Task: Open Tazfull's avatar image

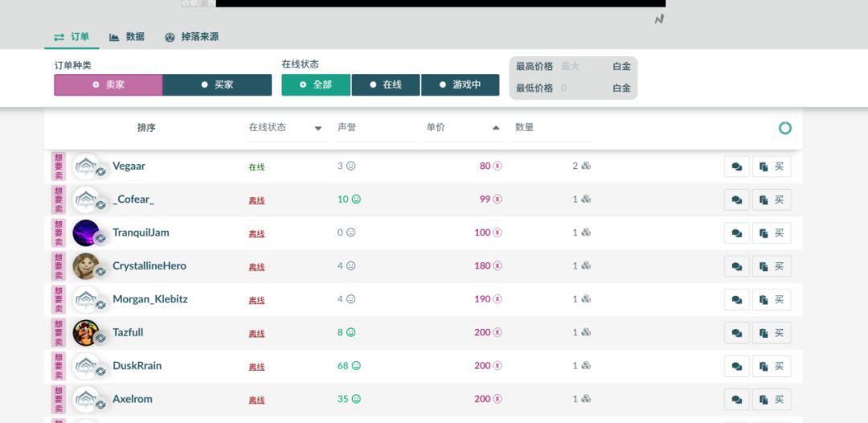Action: (86, 333)
